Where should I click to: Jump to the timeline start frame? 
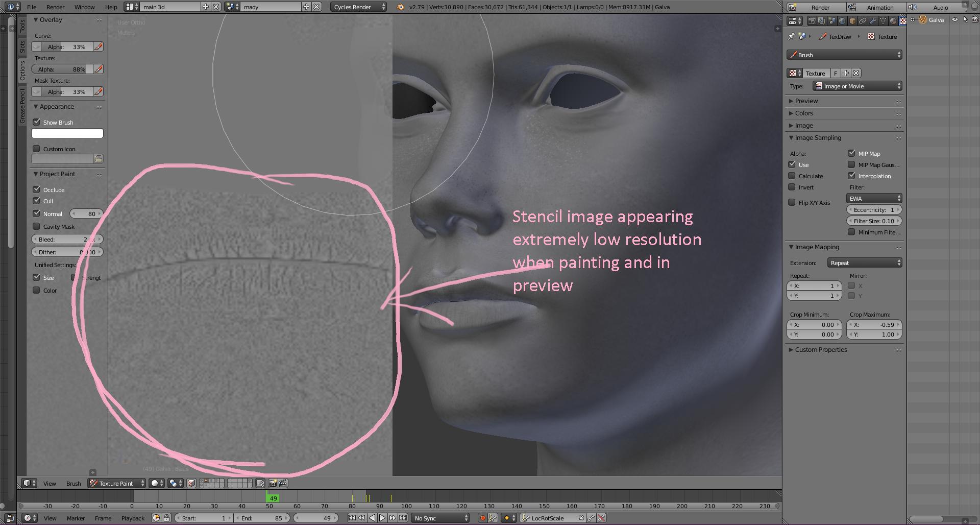tap(352, 518)
